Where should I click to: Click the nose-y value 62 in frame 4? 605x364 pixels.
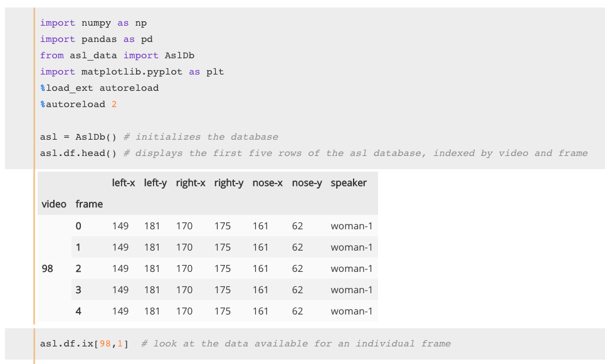(297, 311)
